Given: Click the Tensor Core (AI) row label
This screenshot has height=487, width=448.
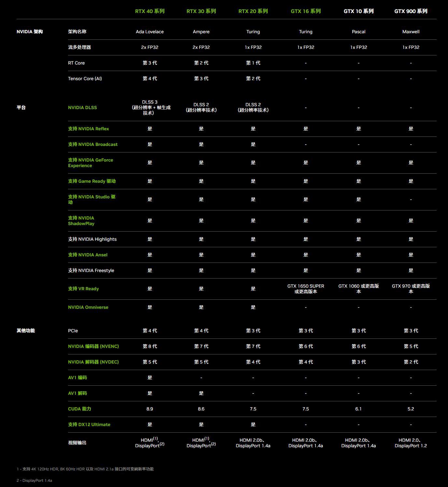Looking at the screenshot, I should [85, 79].
